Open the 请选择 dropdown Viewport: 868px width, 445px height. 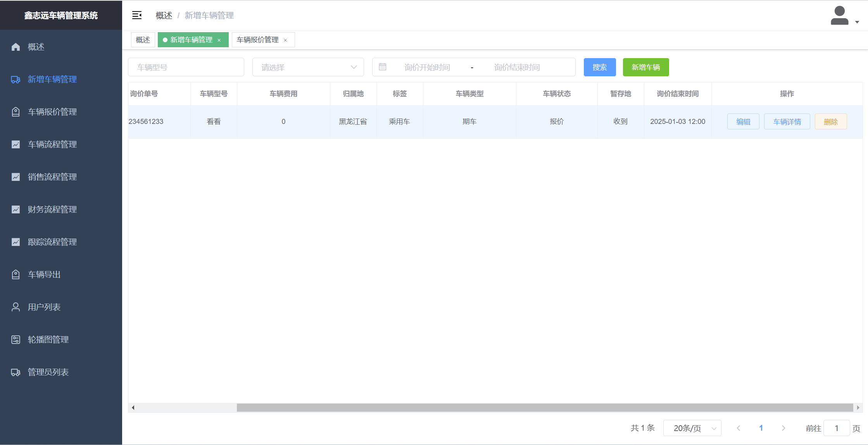coord(308,67)
